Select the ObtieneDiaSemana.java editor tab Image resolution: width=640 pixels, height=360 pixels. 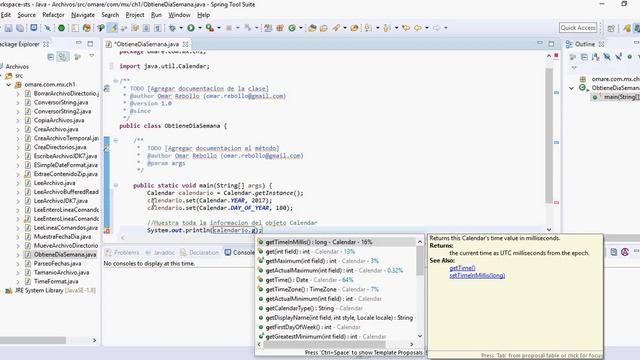point(147,44)
